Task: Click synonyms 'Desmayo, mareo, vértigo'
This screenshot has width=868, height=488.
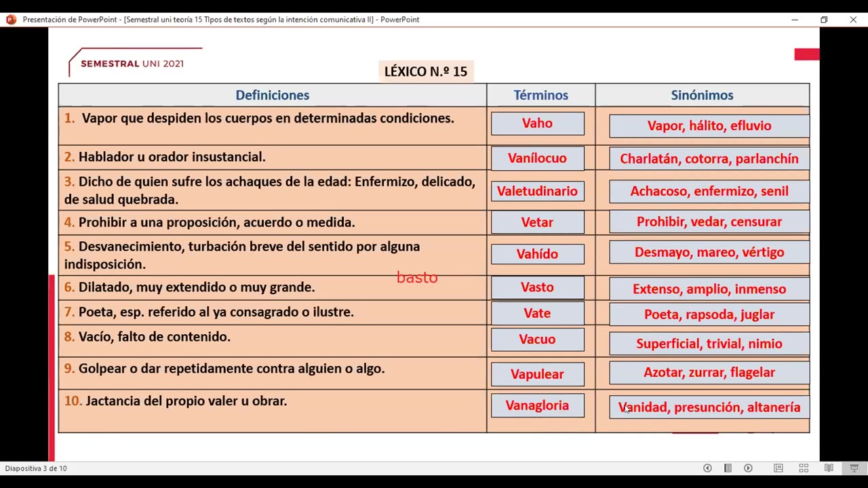Action: click(709, 252)
